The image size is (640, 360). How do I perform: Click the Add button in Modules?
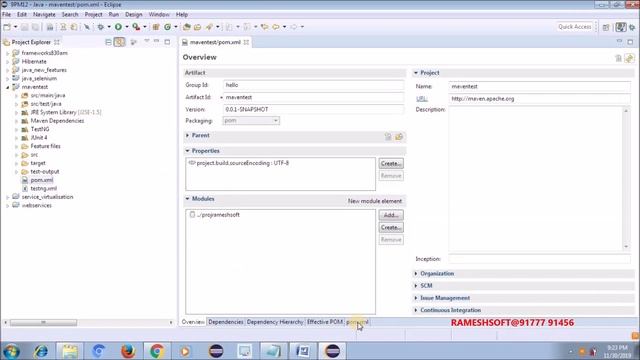pyautogui.click(x=391, y=215)
